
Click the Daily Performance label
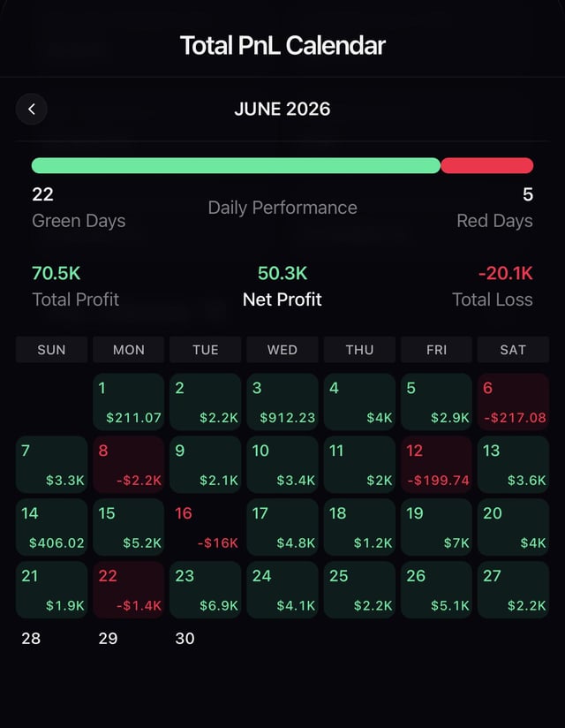(282, 208)
